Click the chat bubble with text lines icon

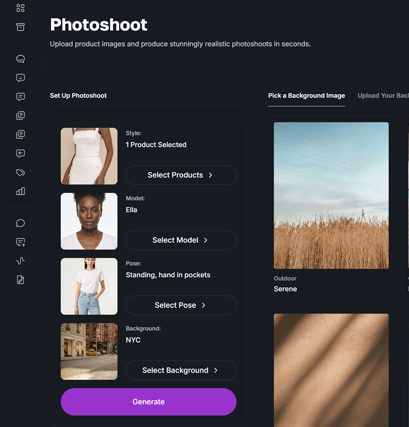(20, 97)
